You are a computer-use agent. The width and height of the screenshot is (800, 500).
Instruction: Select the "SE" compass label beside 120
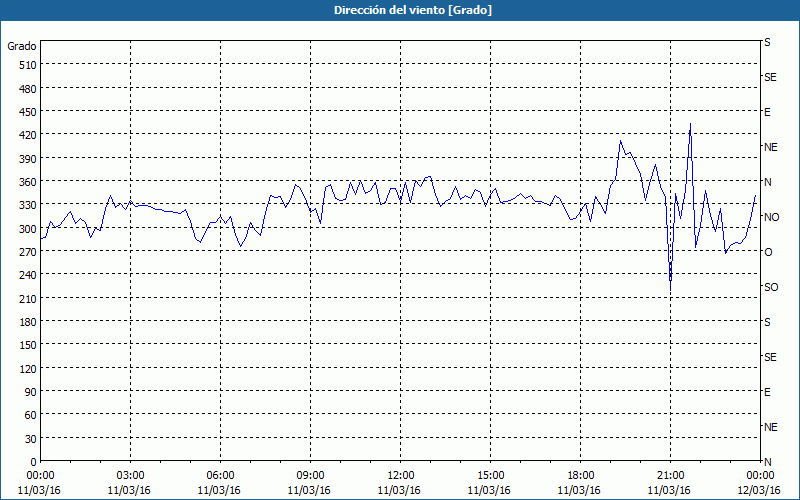(x=770, y=358)
